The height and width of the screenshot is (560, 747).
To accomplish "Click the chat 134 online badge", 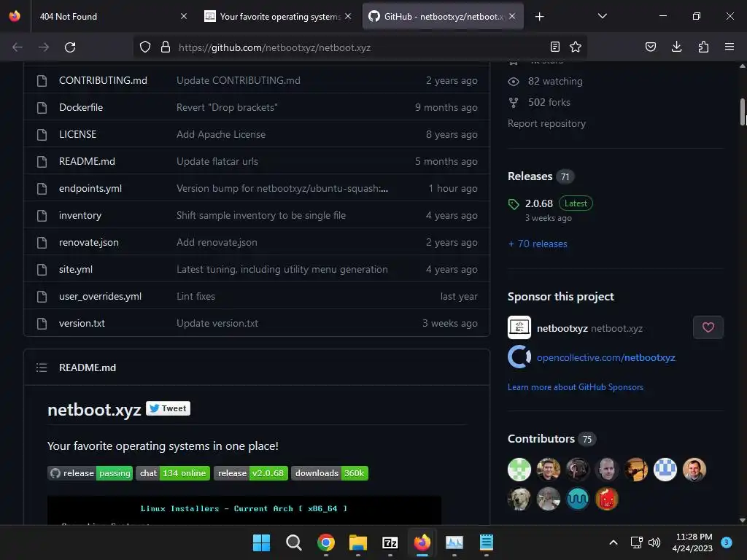I will click(173, 473).
